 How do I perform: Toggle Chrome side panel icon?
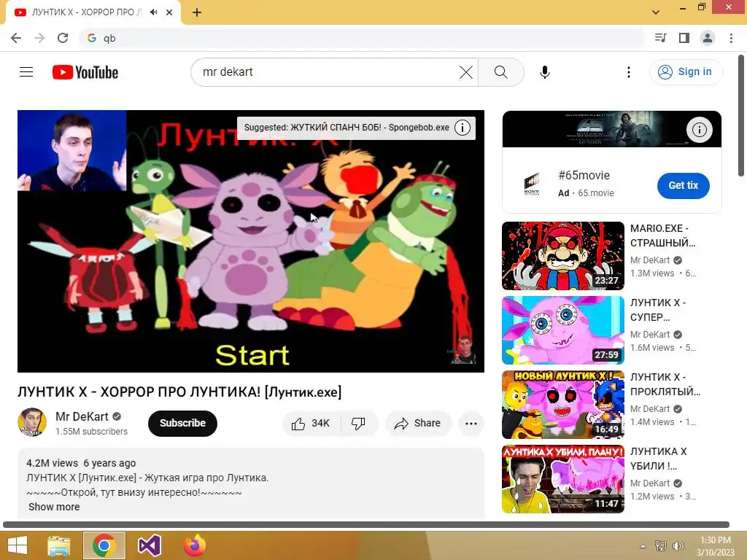(684, 38)
